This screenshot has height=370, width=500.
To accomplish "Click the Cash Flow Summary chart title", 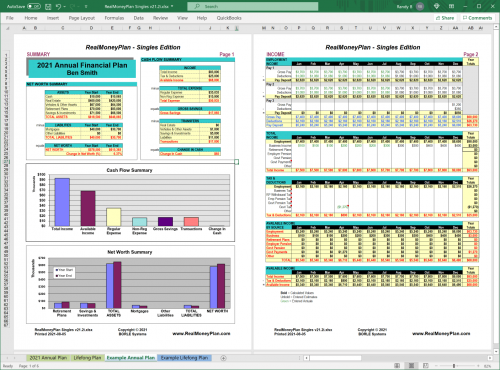I will pos(129,170).
